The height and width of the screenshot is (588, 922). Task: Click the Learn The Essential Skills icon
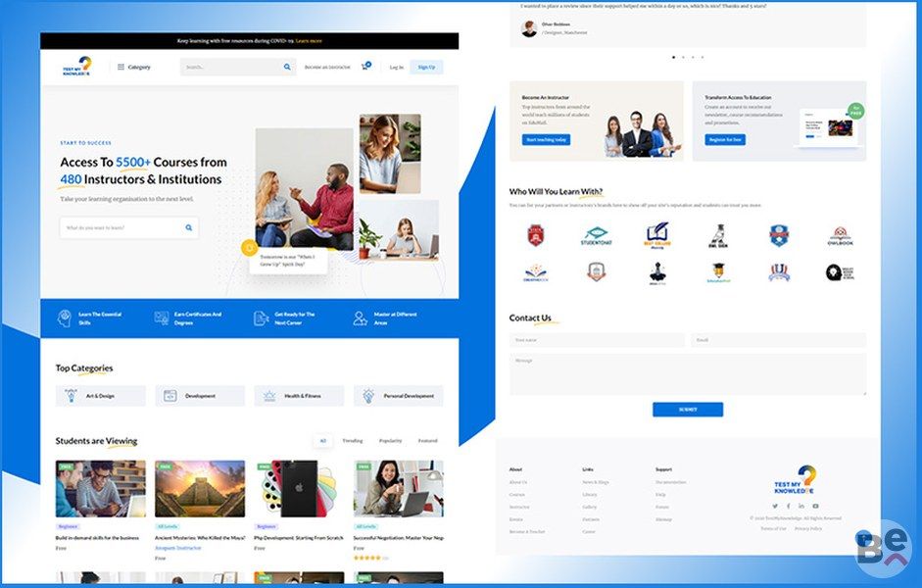tap(64, 318)
